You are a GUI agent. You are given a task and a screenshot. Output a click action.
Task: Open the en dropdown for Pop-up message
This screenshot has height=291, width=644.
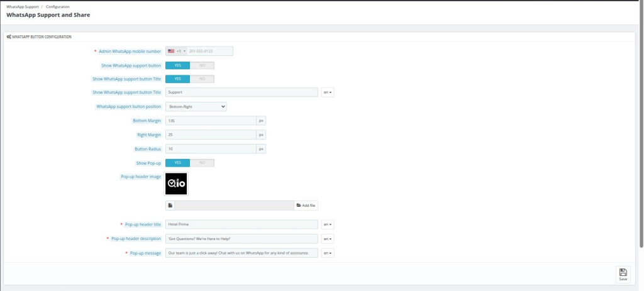(328, 253)
